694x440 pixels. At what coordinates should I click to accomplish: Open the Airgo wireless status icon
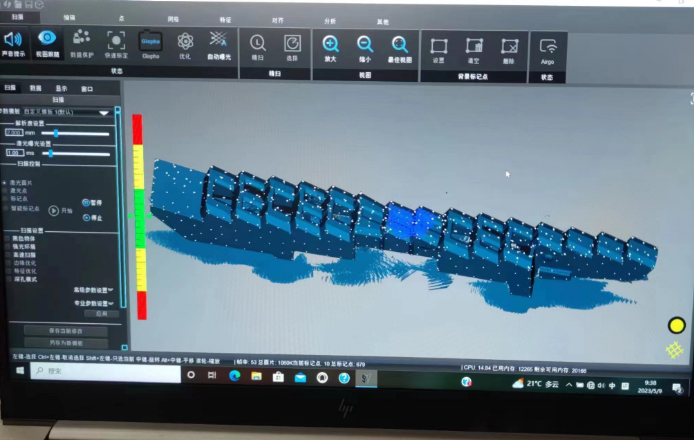548,46
